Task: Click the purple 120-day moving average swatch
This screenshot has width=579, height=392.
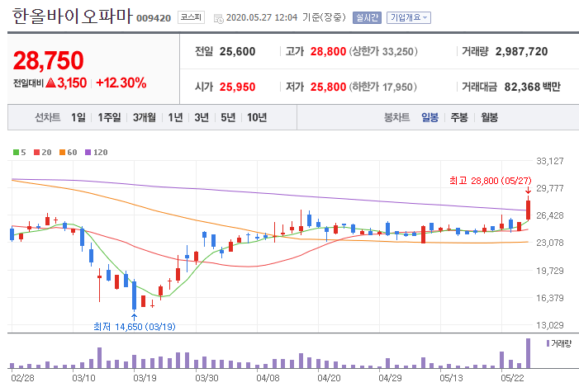Action: coord(88,152)
